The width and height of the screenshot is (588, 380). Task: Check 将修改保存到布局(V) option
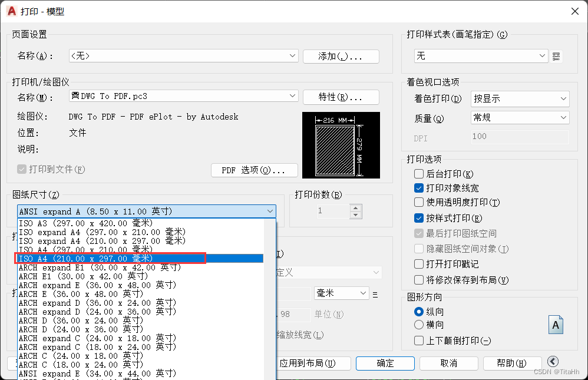(x=419, y=280)
